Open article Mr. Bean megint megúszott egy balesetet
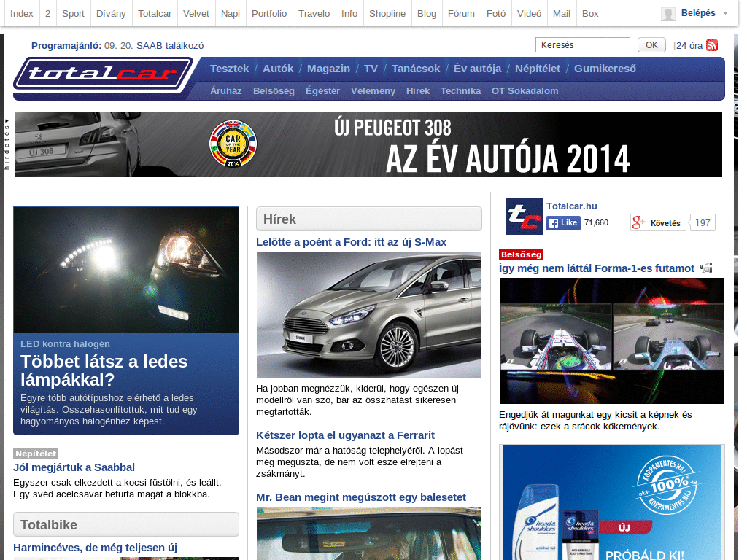 click(360, 497)
